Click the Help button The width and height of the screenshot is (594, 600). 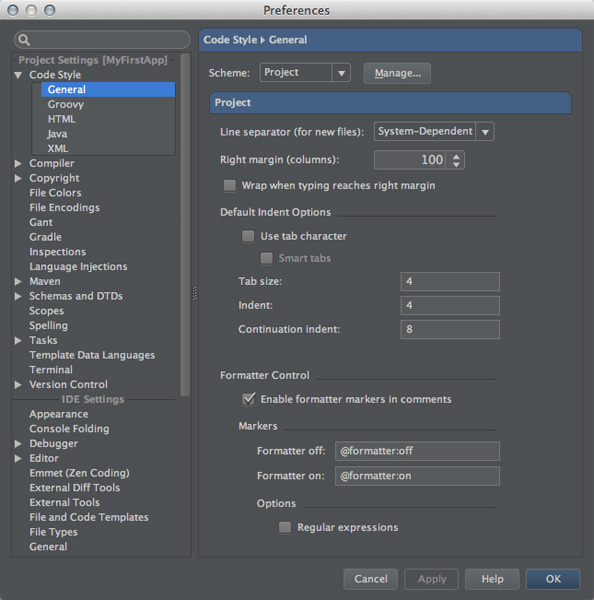pyautogui.click(x=492, y=579)
